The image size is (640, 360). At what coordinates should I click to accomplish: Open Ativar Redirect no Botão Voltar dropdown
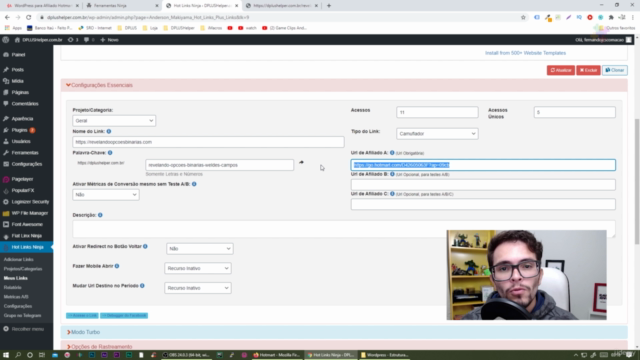200,249
